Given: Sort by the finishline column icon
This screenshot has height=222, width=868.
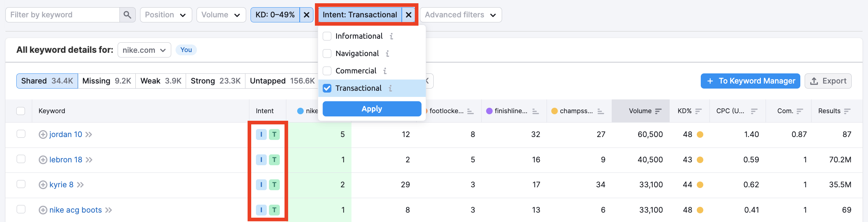Looking at the screenshot, I should click(x=535, y=111).
